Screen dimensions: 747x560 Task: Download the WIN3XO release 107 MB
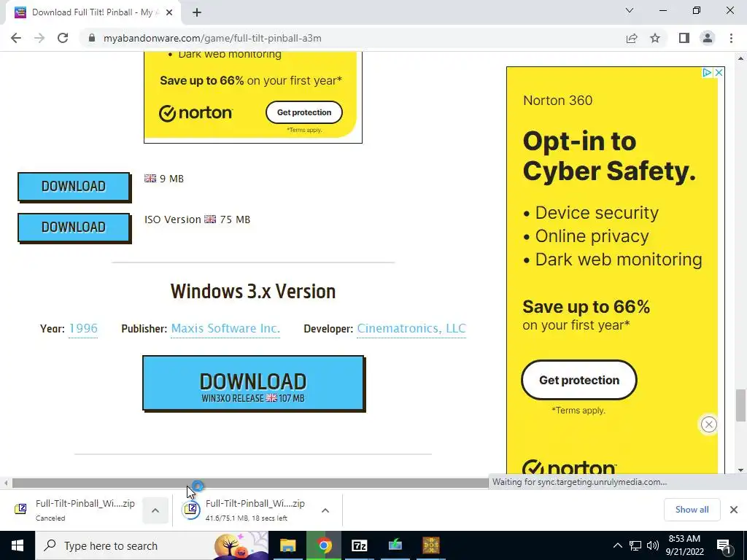pos(253,384)
